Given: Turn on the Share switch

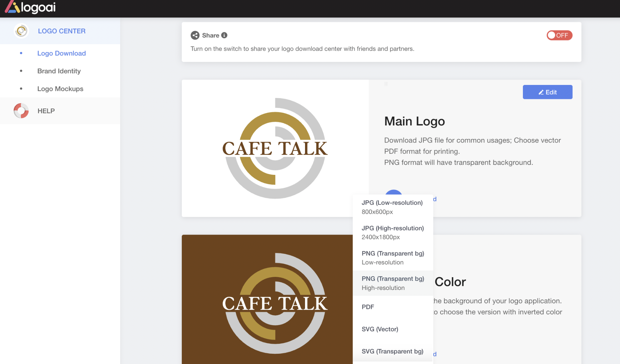Looking at the screenshot, I should pyautogui.click(x=559, y=35).
